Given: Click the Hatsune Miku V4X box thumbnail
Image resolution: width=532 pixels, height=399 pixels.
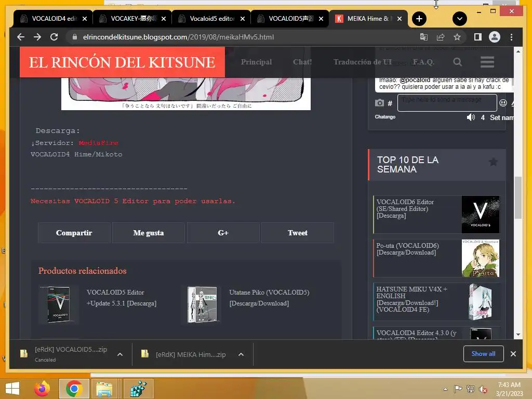Looking at the screenshot, I should point(481,302).
